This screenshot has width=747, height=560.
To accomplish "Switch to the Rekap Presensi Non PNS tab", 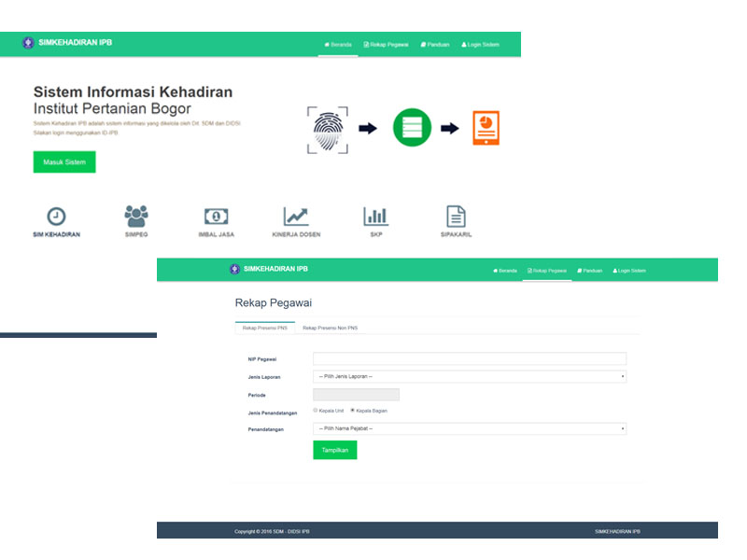I will [330, 329].
